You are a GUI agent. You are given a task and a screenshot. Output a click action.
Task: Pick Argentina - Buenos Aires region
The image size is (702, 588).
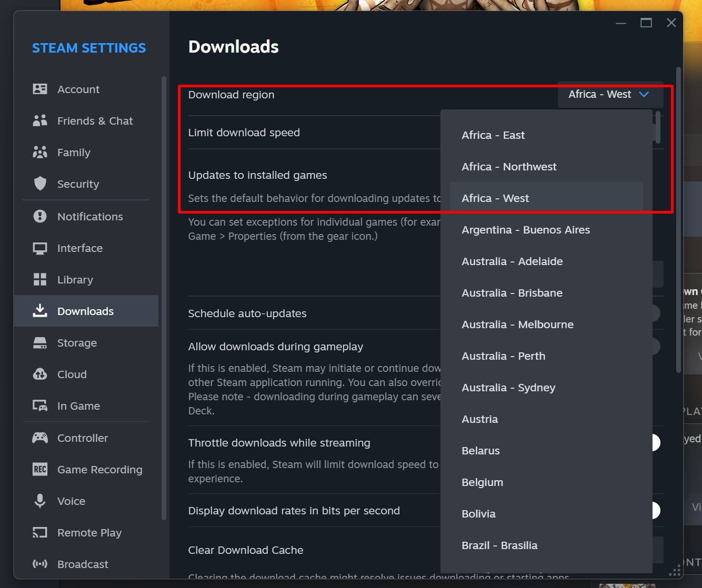click(x=546, y=230)
